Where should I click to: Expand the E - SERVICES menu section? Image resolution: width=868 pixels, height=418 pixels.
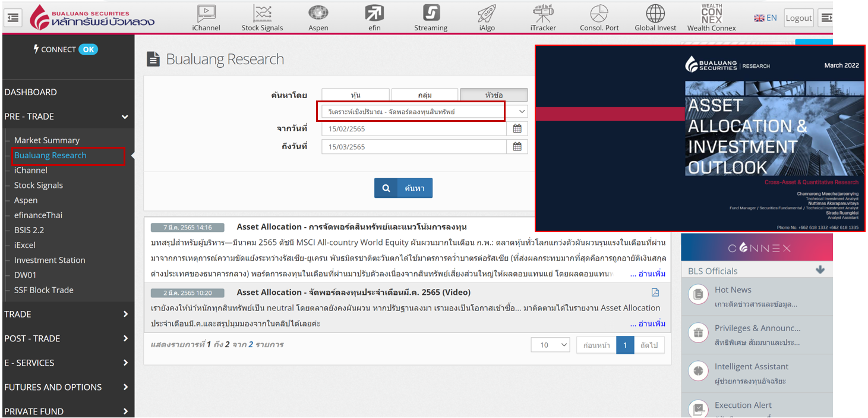point(67,363)
